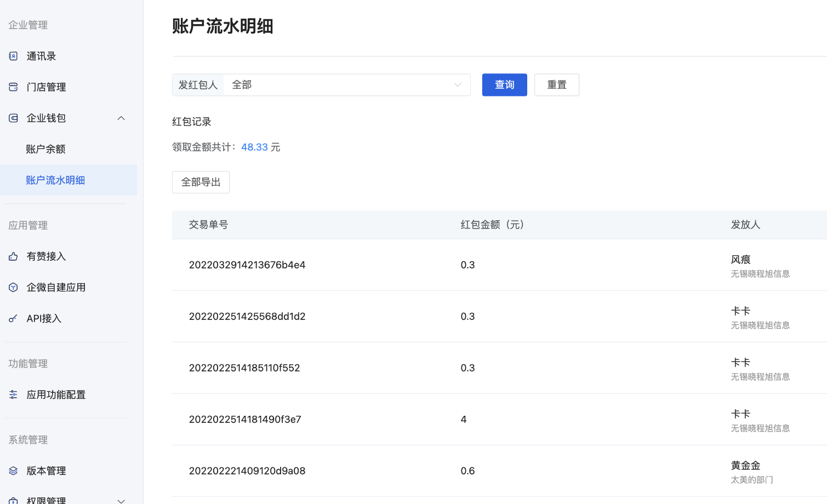Screen dimensions: 827x504
Task: Click the API接入 key icon
Action: click(13, 318)
